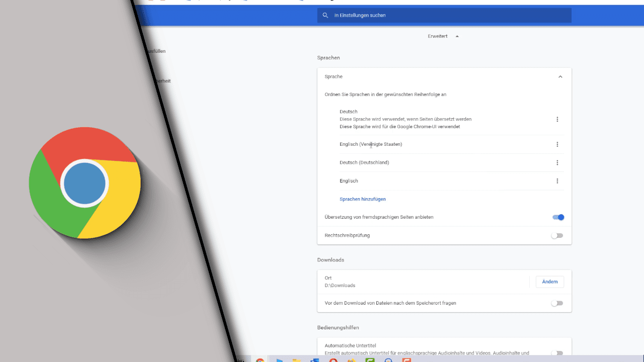
Task: Toggle 'Vor dem Download von Dateien nach dem Speicherort fragen'
Action: 557,303
